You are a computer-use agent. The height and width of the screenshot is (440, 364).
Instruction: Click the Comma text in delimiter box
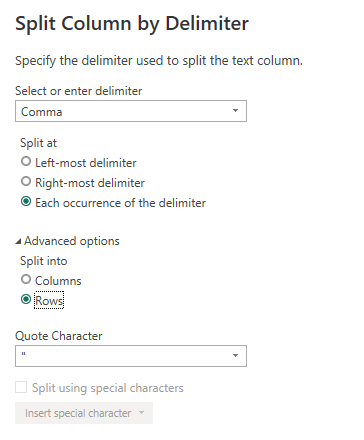click(42, 112)
